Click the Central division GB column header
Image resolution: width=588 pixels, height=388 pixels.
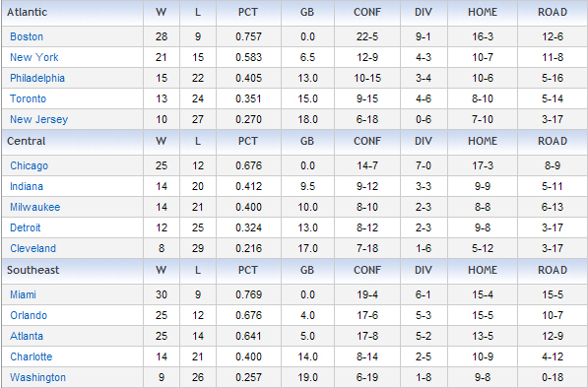tap(307, 141)
